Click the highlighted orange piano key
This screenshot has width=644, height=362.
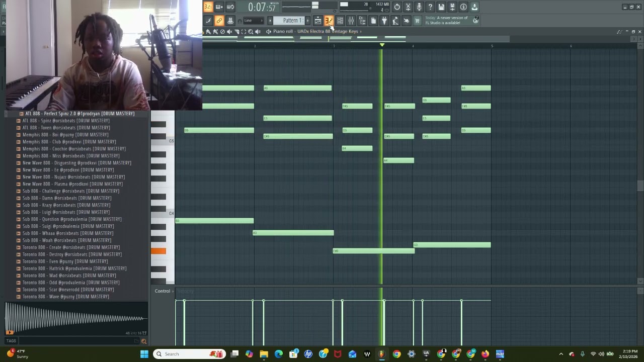point(158,251)
